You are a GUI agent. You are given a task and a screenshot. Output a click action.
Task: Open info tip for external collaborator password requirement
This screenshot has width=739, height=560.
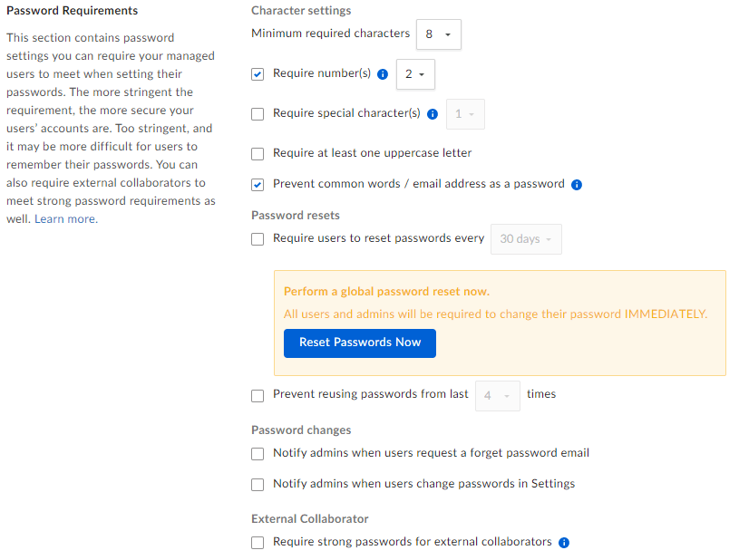tap(564, 542)
